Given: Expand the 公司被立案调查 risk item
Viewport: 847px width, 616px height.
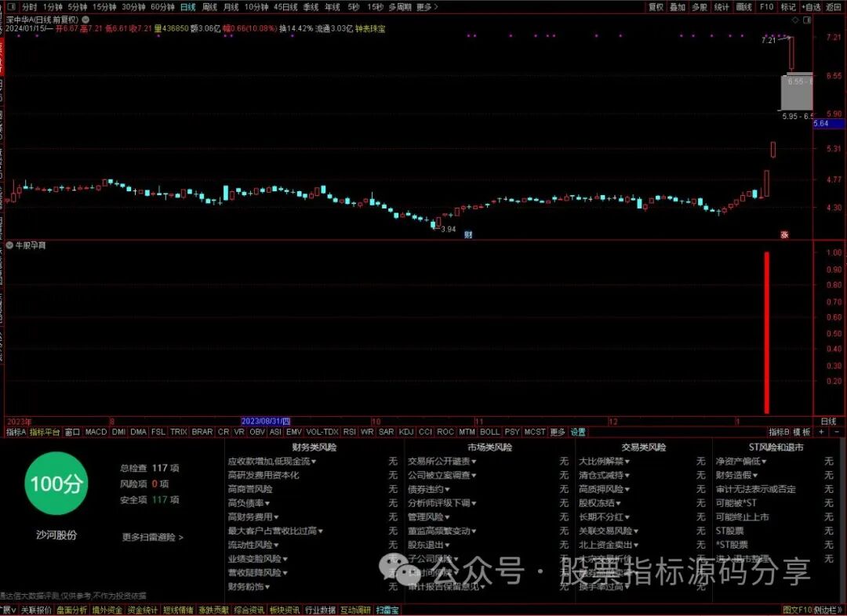Looking at the screenshot, I should 442,475.
